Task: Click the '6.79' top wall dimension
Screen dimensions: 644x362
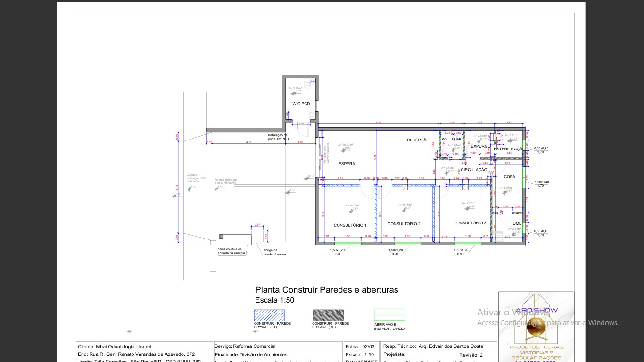Action: tap(378, 123)
